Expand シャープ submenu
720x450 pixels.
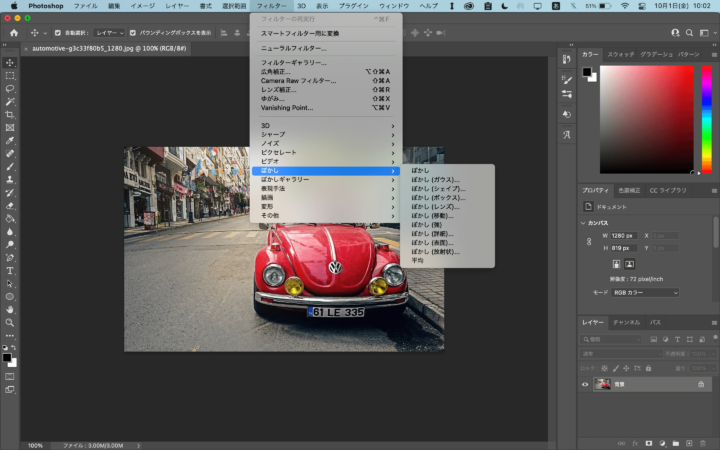pyautogui.click(x=326, y=135)
